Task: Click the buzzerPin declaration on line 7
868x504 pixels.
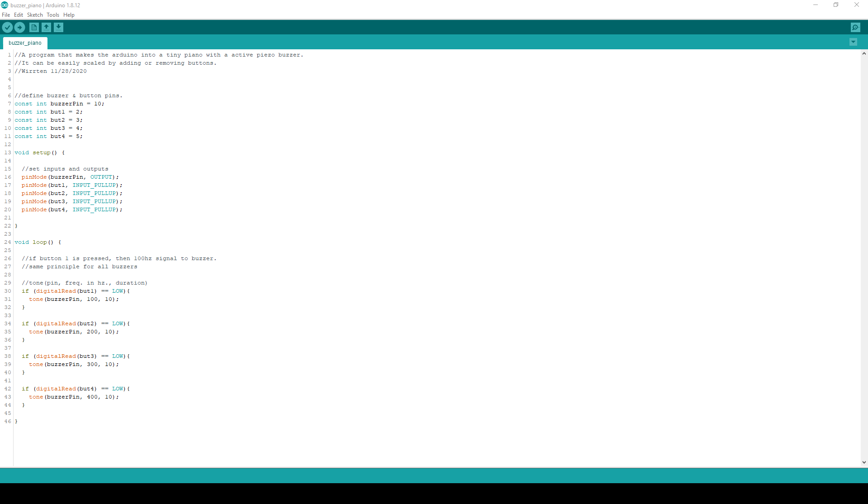Action: click(66, 104)
